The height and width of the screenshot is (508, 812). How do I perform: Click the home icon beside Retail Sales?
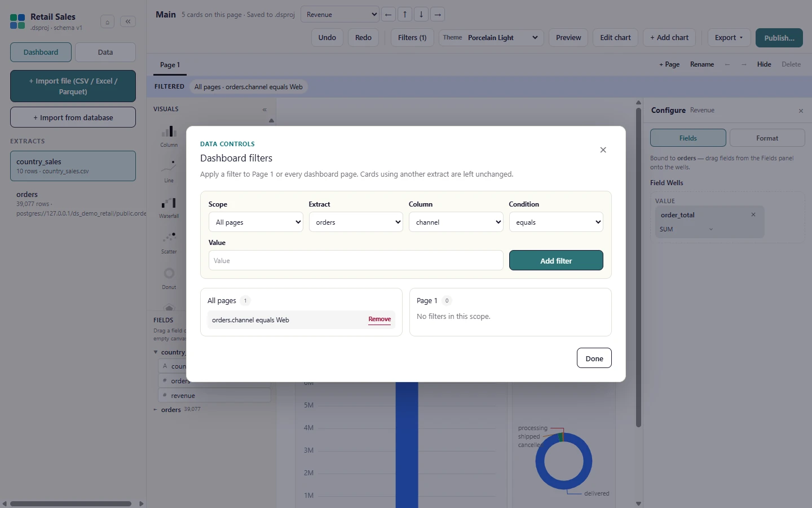click(107, 22)
